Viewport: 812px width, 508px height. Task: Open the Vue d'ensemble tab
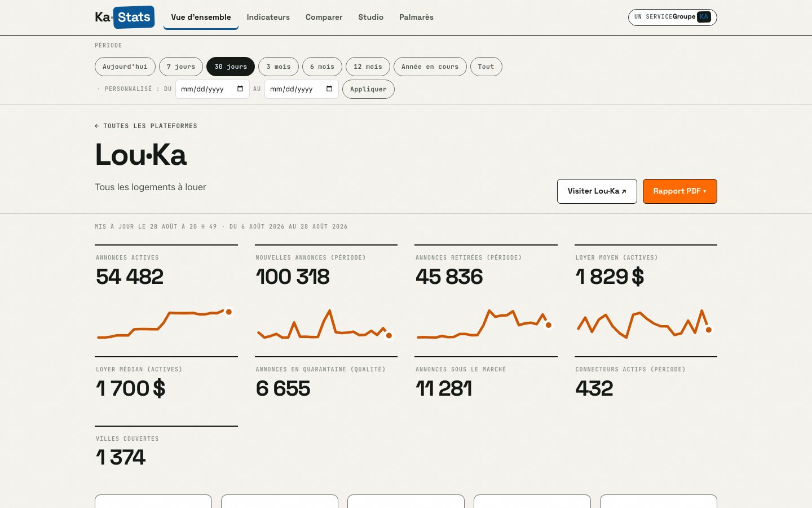point(201,17)
